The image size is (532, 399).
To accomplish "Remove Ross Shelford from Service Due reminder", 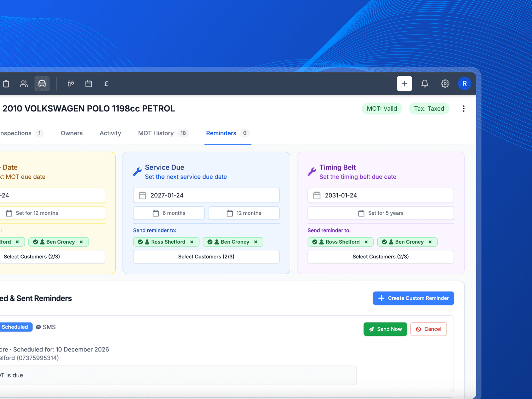I will coord(192,242).
